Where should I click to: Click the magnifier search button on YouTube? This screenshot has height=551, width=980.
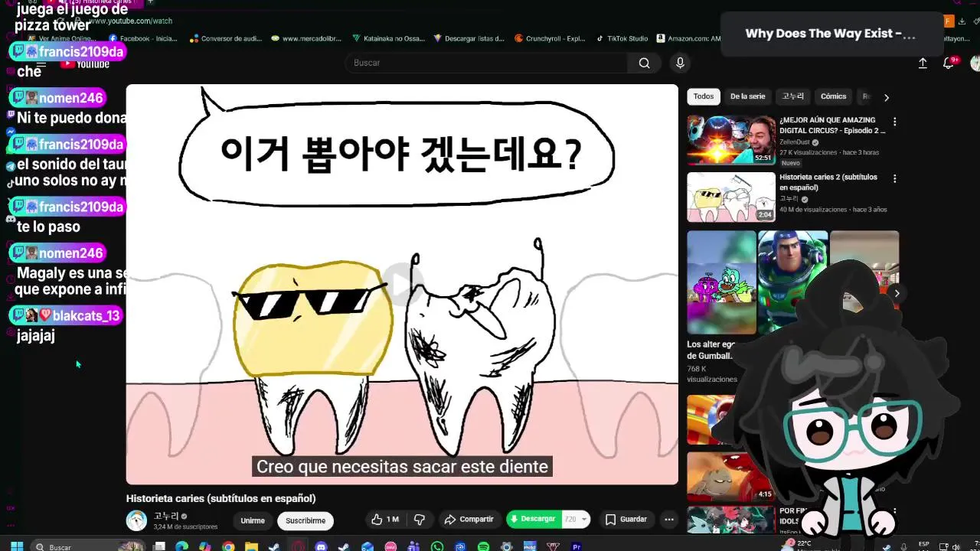(x=645, y=63)
